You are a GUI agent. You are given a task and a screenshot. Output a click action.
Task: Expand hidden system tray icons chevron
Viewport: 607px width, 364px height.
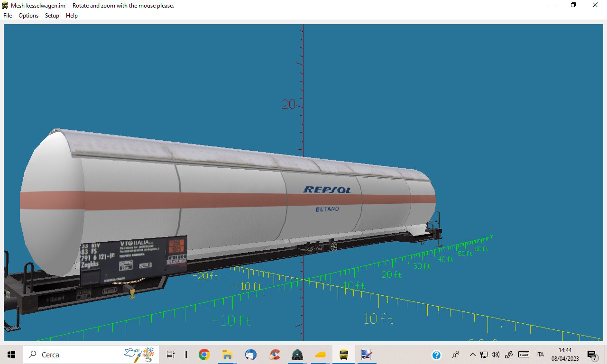coord(472,355)
